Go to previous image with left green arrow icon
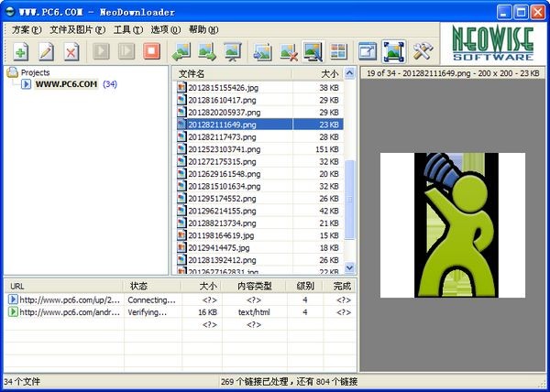The width and height of the screenshot is (550, 392). [x=181, y=51]
